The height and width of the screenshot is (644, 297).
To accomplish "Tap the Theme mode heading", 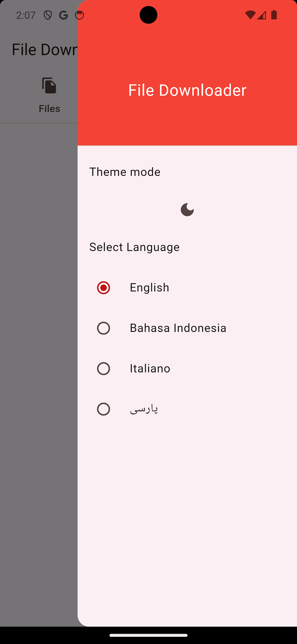I will pyautogui.click(x=125, y=172).
